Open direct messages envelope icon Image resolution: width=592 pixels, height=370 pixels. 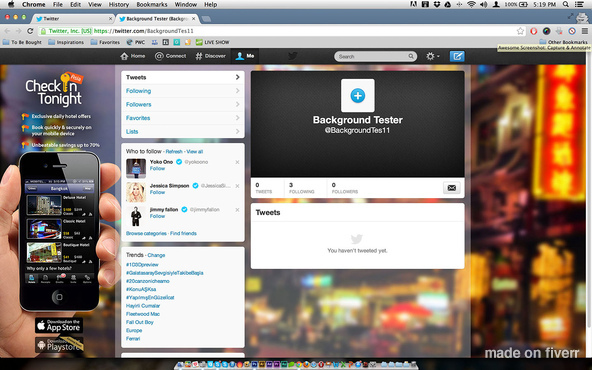point(452,188)
